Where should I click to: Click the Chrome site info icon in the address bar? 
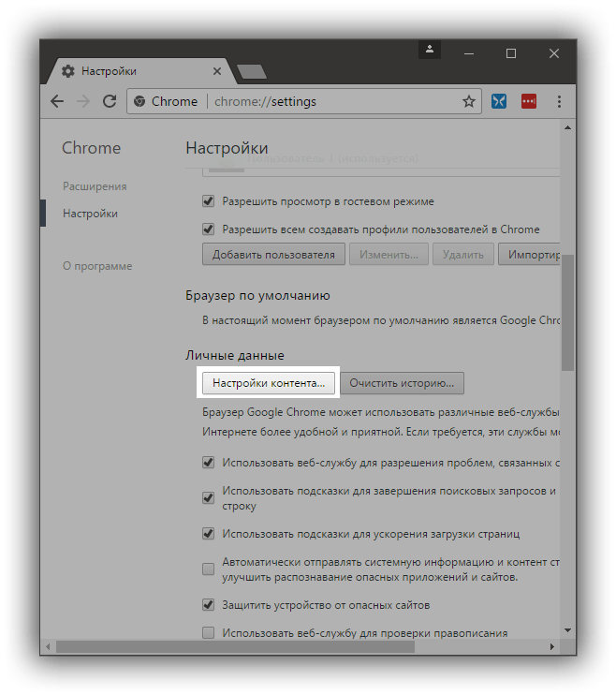tap(139, 101)
